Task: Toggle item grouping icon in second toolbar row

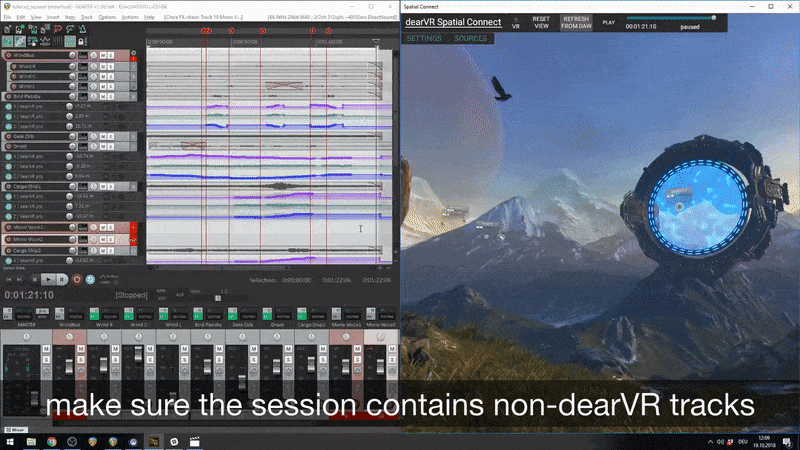Action: tap(19, 41)
